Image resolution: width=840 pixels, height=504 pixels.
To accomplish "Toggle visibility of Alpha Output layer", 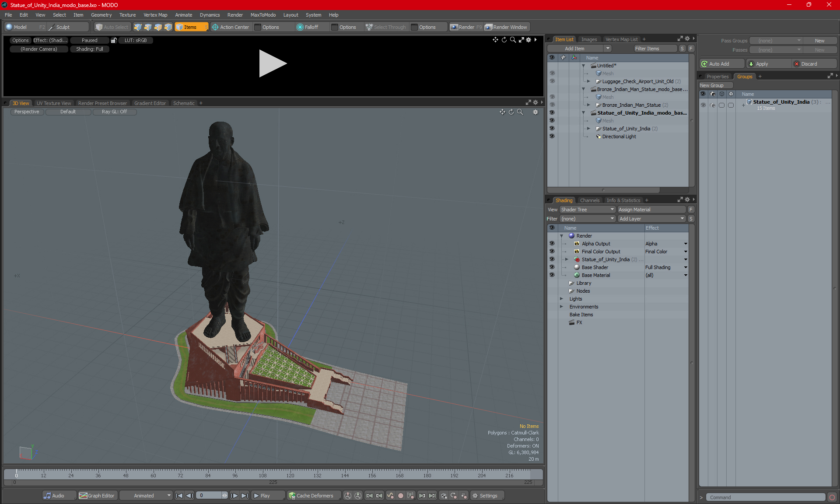I will pos(552,244).
